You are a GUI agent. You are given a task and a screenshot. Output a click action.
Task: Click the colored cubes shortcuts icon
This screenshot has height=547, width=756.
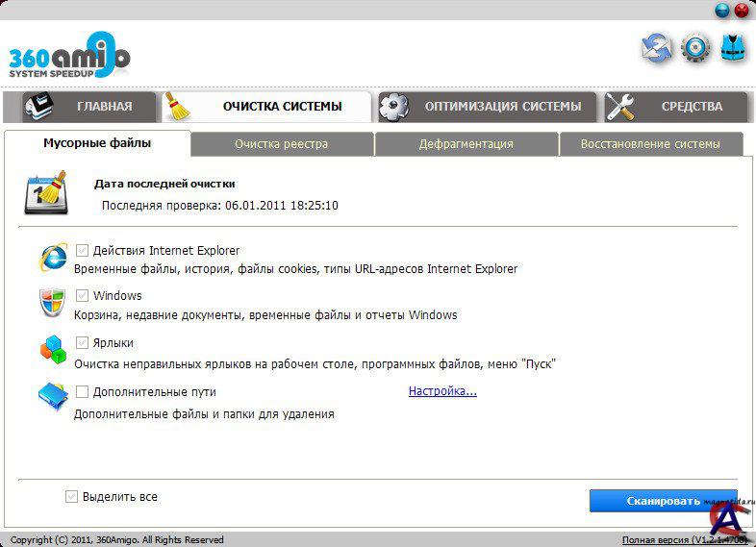click(x=52, y=350)
